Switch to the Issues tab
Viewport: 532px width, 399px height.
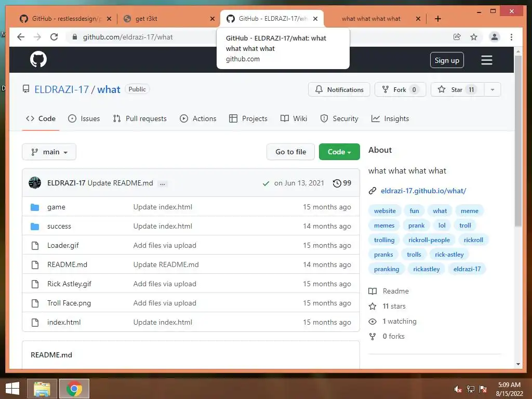click(x=84, y=118)
